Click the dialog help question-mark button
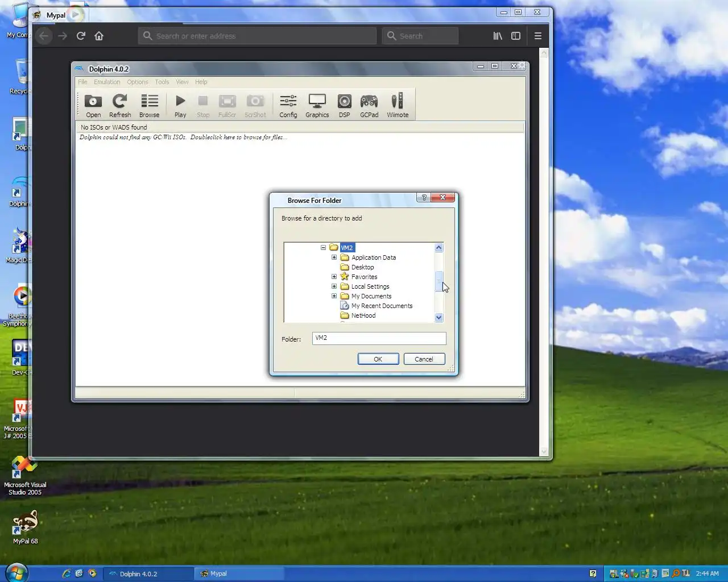 pyautogui.click(x=424, y=197)
